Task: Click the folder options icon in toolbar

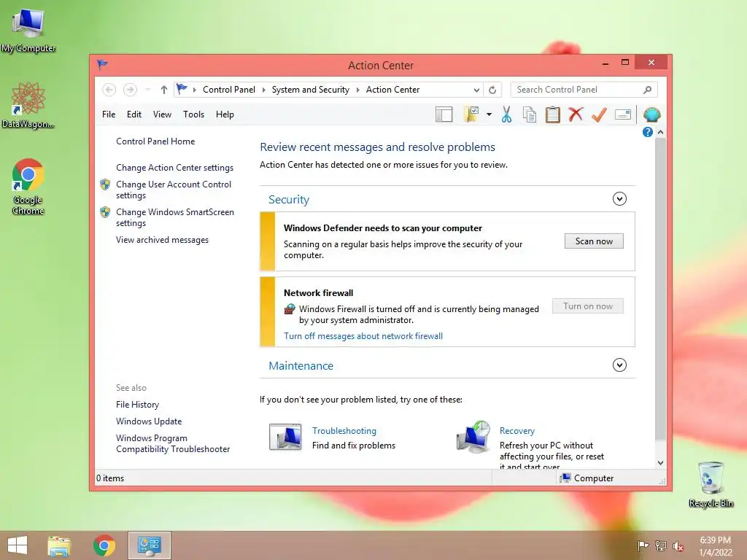Action: (471, 114)
